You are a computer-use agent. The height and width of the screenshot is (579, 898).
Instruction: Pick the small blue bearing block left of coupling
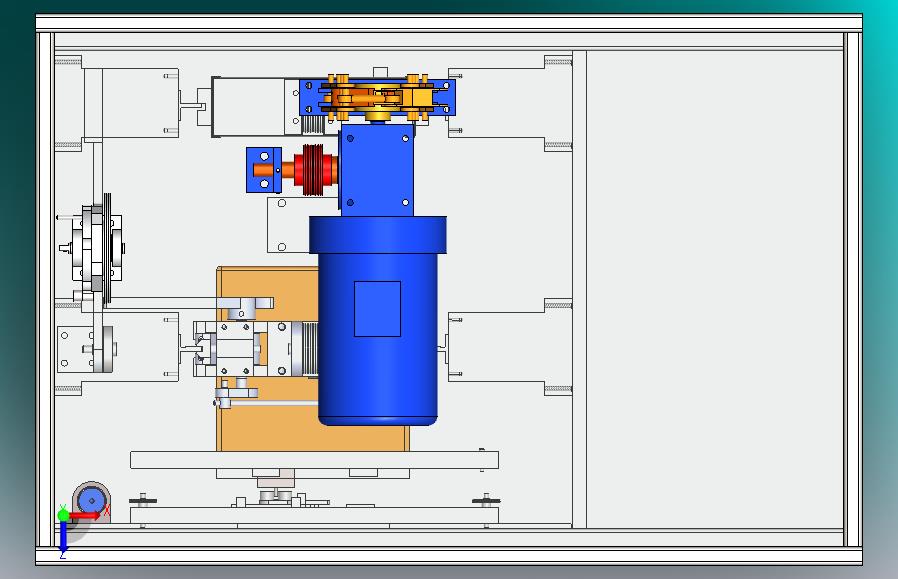pos(264,170)
